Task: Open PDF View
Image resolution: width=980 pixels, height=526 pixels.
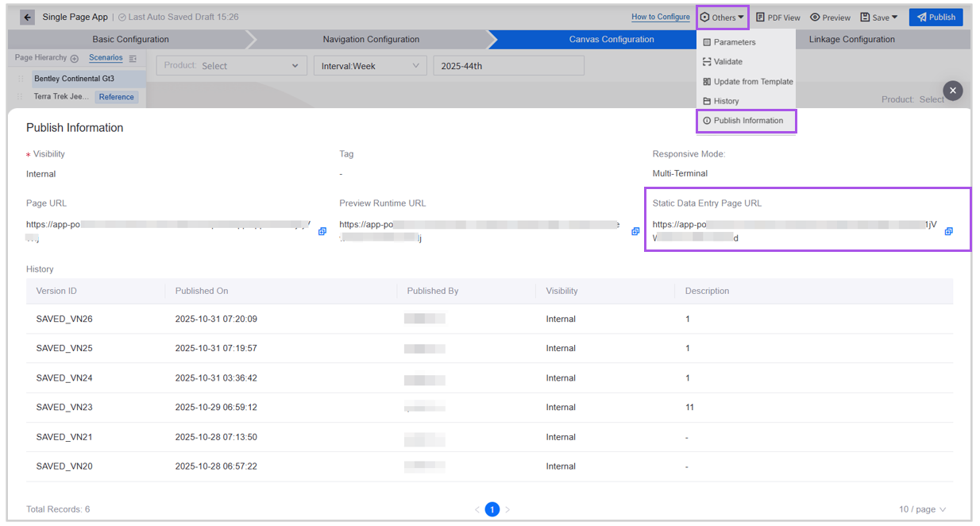Action: click(777, 17)
